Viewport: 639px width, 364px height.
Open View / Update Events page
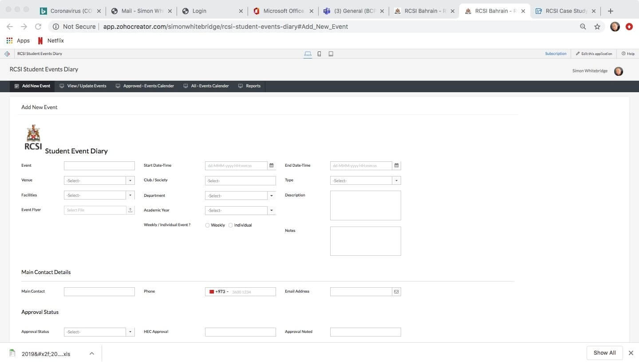[83, 86]
